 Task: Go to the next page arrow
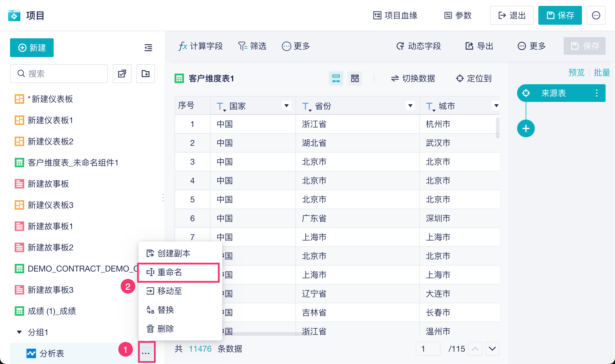pyautogui.click(x=492, y=349)
